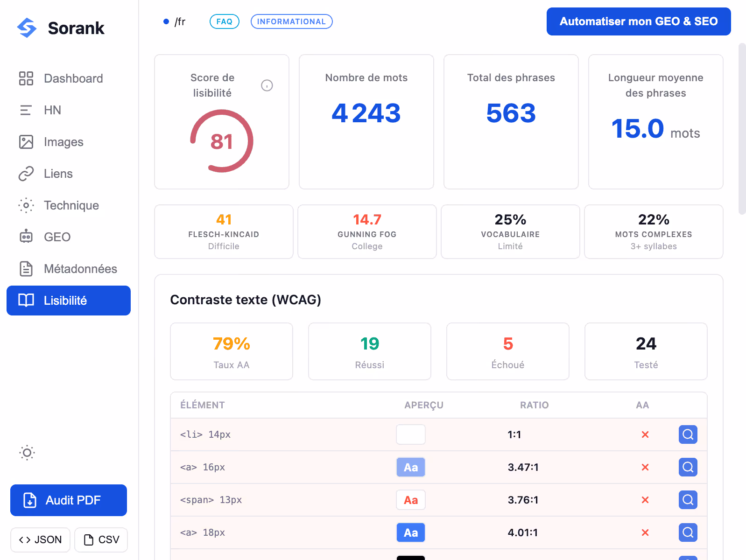Toggle the light/dark theme sun icon
This screenshot has height=560, width=746.
coord(27,453)
